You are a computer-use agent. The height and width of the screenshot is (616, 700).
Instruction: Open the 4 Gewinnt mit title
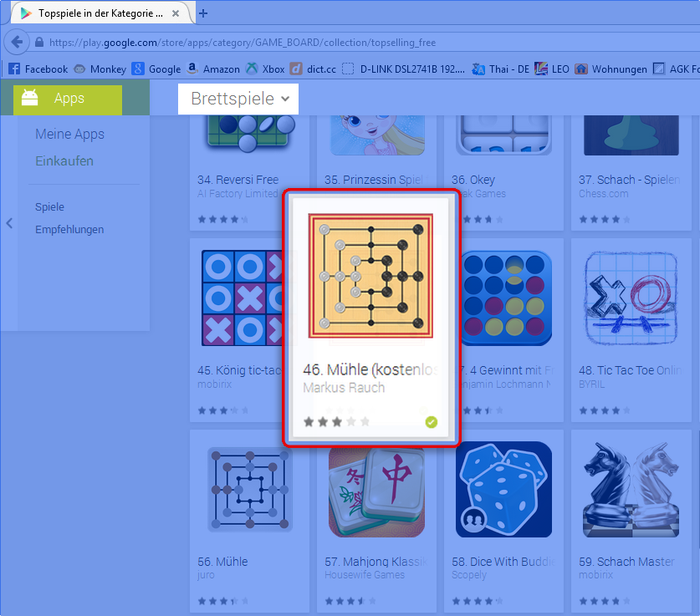coord(508,370)
